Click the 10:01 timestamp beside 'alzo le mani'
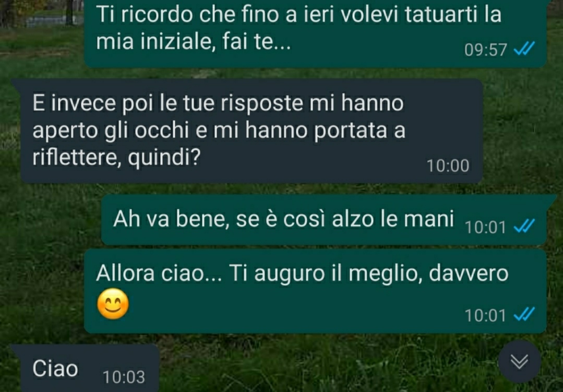Image resolution: width=563 pixels, height=392 pixels. pyautogui.click(x=485, y=227)
